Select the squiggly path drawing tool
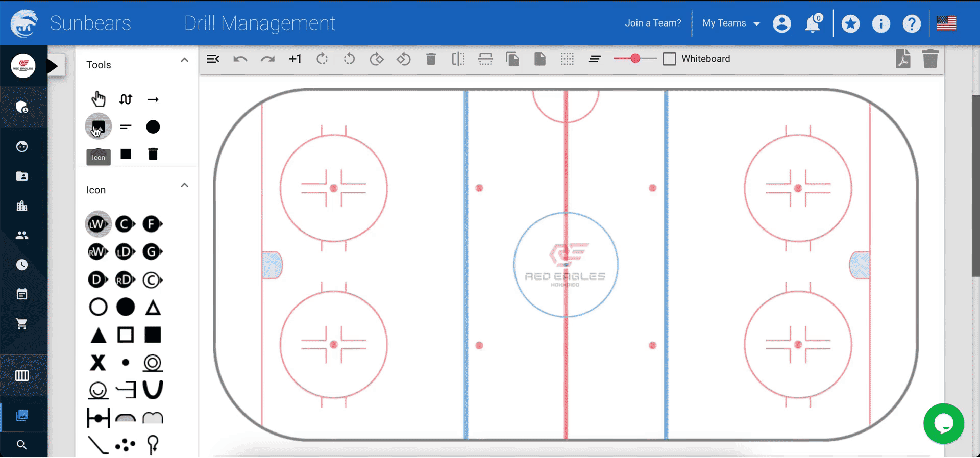The height and width of the screenshot is (458, 980). (x=126, y=99)
